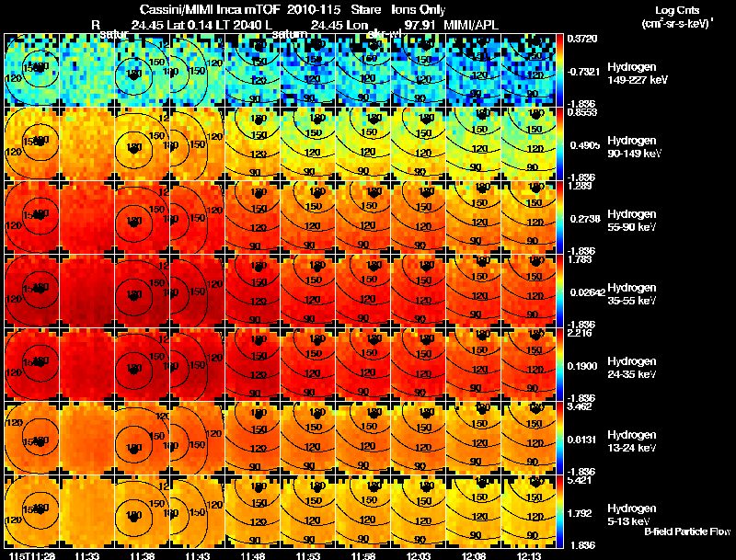The image size is (736, 560).
Task: Click the color scale value '3.462'
Action: click(580, 406)
